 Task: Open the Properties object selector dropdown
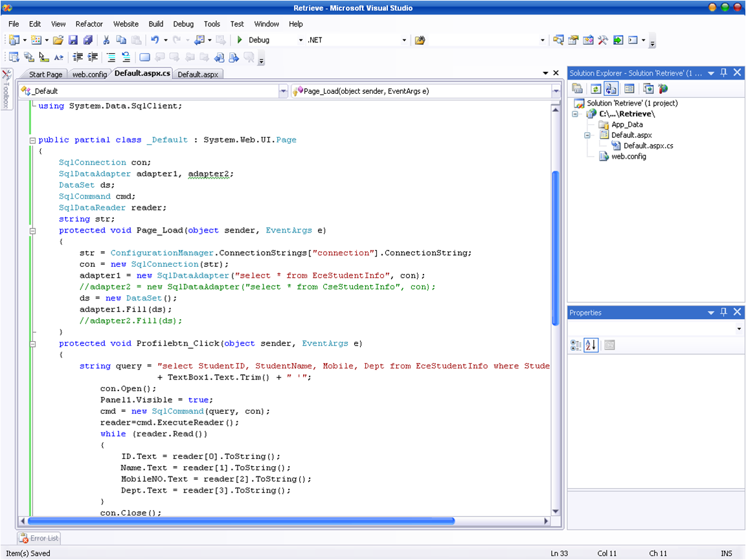coord(739,329)
